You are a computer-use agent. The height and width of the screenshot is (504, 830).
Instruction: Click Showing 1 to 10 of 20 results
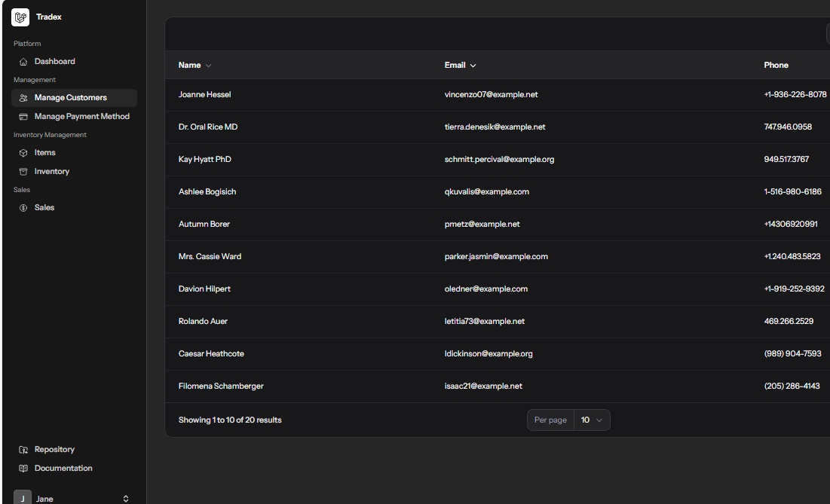coord(230,420)
